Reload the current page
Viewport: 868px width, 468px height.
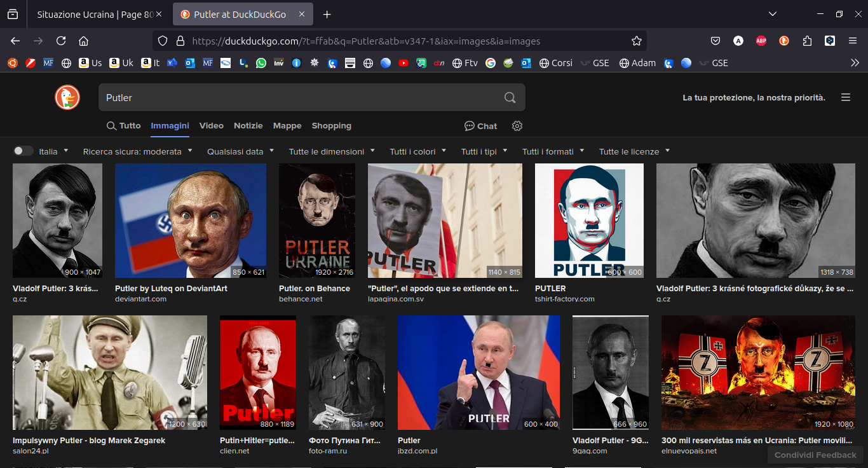pyautogui.click(x=61, y=41)
